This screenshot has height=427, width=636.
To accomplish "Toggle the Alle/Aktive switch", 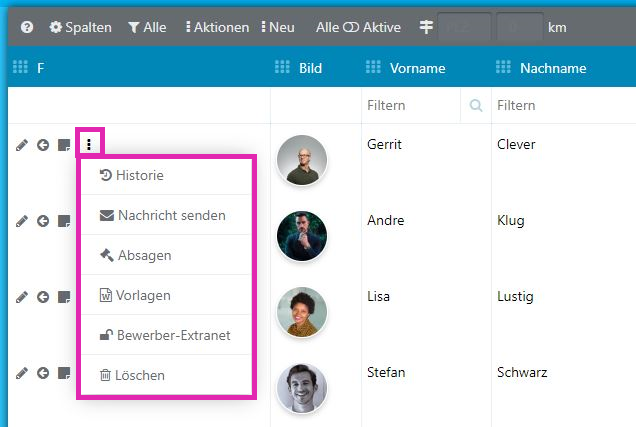I will pos(351,28).
